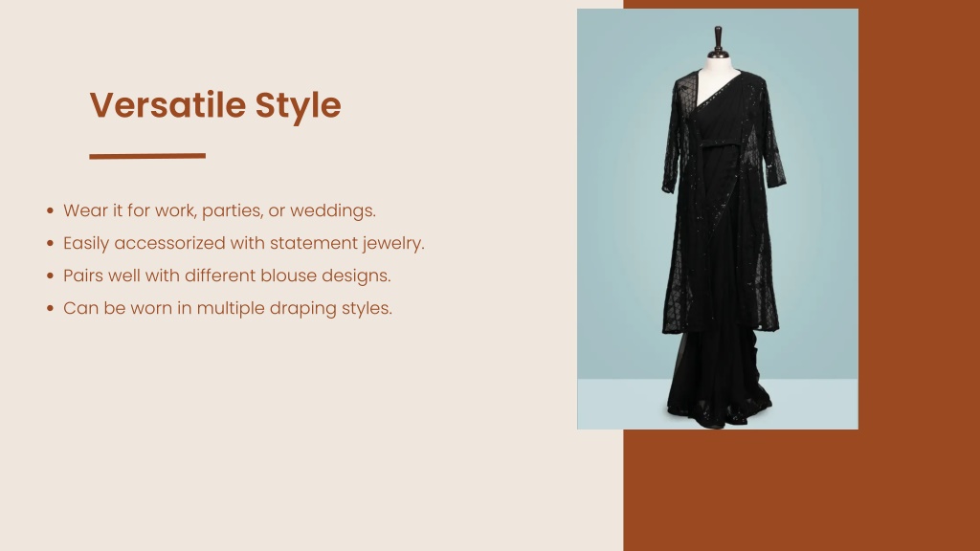Click the bullet dot before 'Easily accessorized'
This screenshot has width=980, height=551.
[51, 243]
